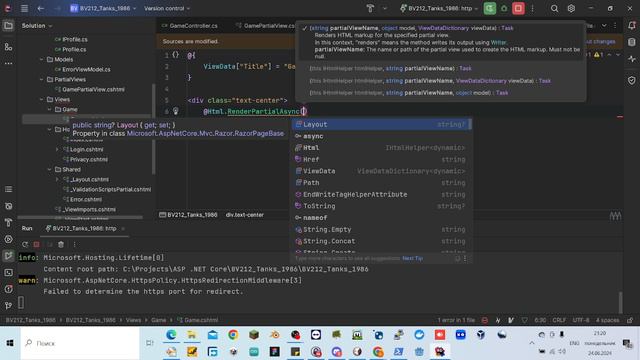Click Windows taskbar search box

tap(80, 343)
